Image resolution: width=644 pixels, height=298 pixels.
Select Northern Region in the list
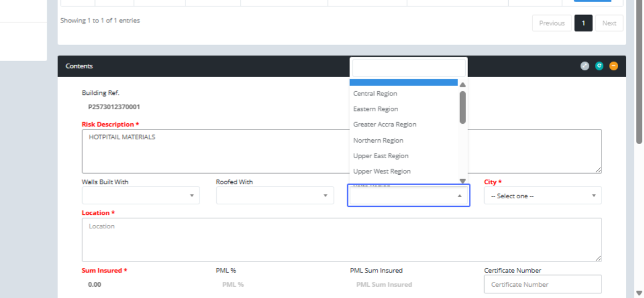click(378, 140)
